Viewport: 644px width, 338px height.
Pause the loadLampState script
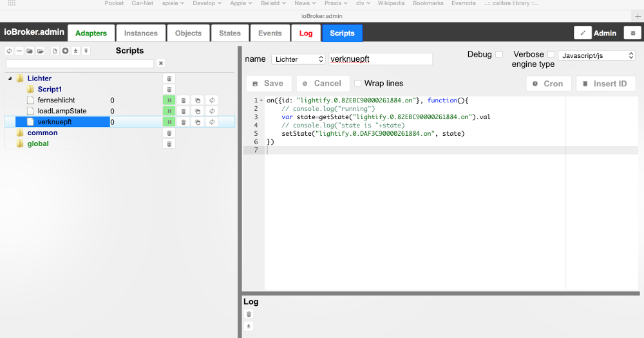(x=169, y=111)
